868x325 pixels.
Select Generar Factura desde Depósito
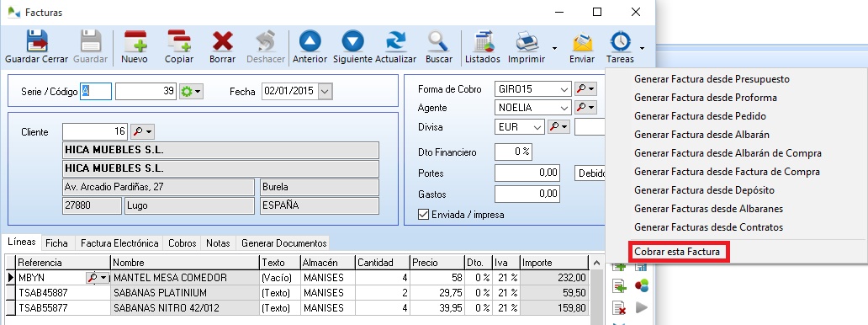click(704, 190)
